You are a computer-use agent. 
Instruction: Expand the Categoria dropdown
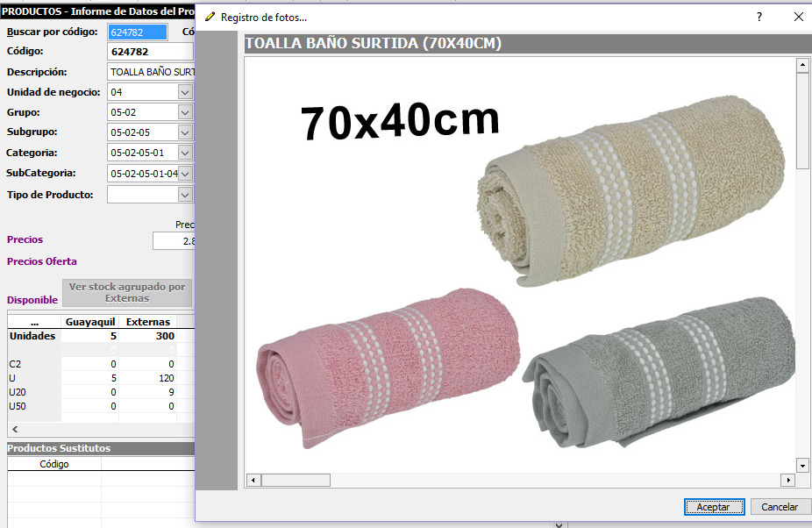(x=184, y=153)
